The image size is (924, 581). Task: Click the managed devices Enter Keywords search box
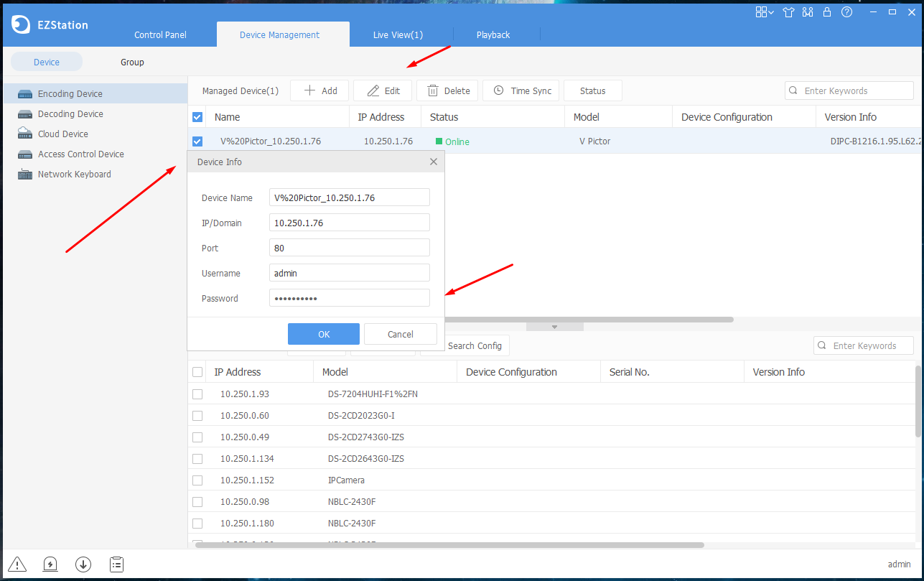[x=849, y=90]
